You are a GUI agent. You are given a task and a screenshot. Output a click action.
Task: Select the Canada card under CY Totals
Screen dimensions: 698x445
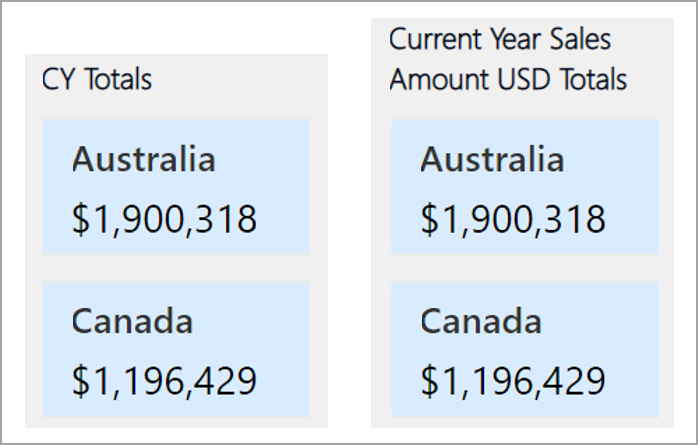coord(176,349)
